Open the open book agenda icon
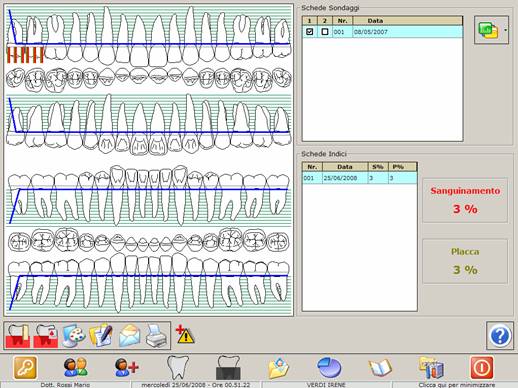The height and width of the screenshot is (388, 518). (380, 368)
